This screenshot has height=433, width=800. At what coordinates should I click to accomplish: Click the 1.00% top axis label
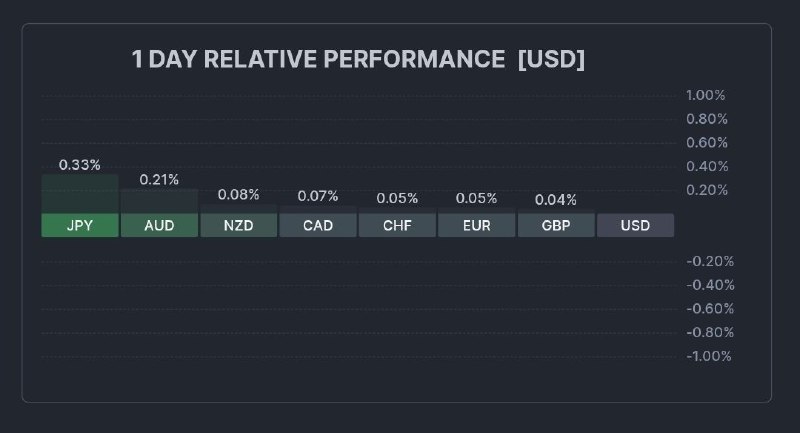pos(705,95)
